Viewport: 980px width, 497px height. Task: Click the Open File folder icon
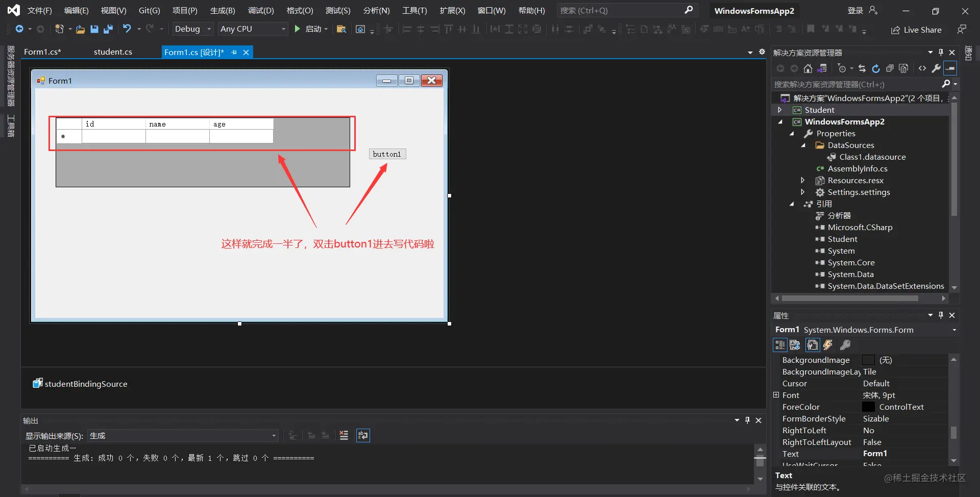pos(80,29)
